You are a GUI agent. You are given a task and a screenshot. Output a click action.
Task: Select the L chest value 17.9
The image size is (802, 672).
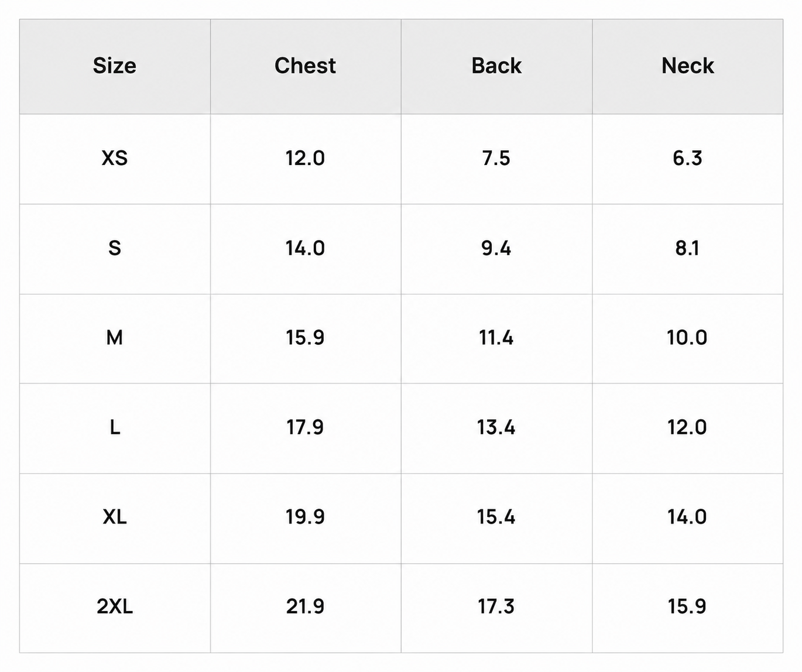point(305,427)
